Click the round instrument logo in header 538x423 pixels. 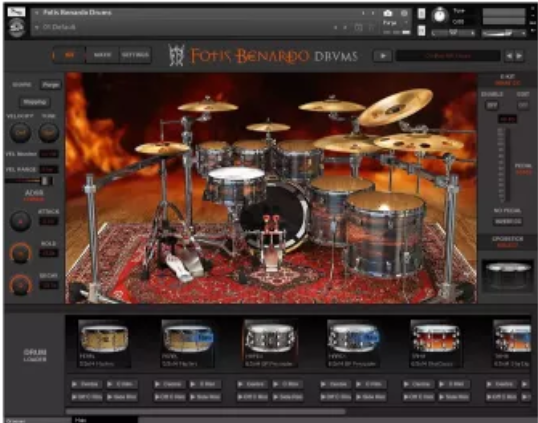(16, 27)
